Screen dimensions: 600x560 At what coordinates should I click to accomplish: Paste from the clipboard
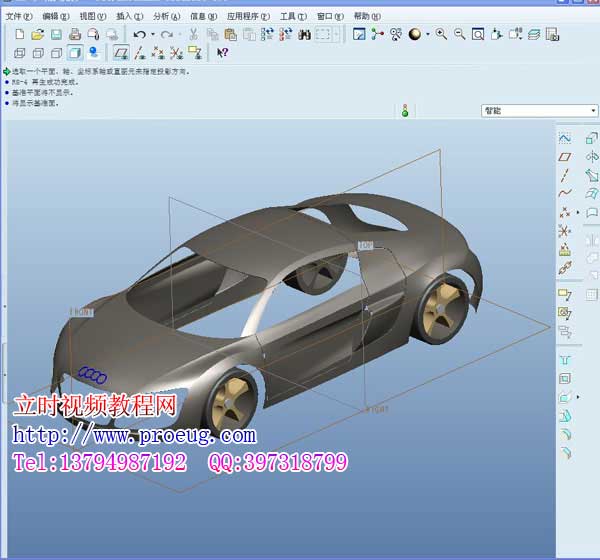point(230,34)
